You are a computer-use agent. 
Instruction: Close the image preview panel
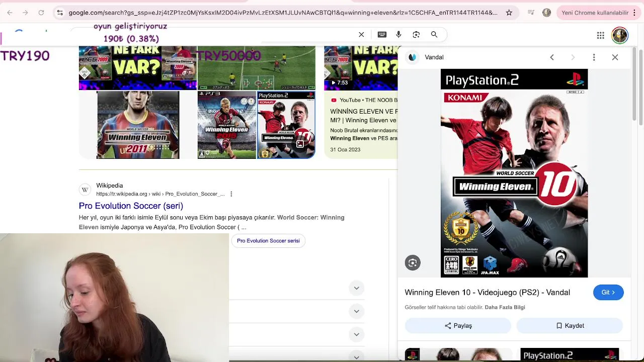pyautogui.click(x=615, y=57)
